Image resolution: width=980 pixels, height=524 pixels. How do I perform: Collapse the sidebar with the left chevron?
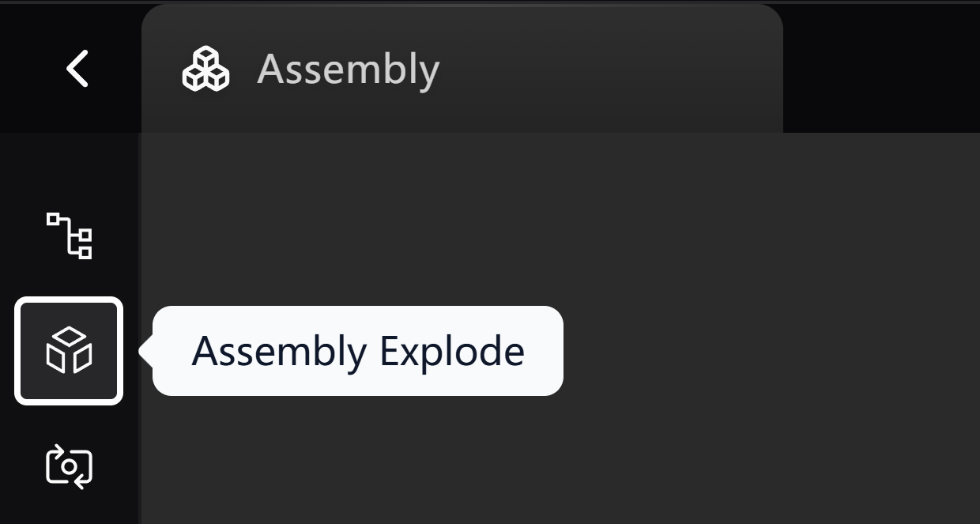click(77, 69)
